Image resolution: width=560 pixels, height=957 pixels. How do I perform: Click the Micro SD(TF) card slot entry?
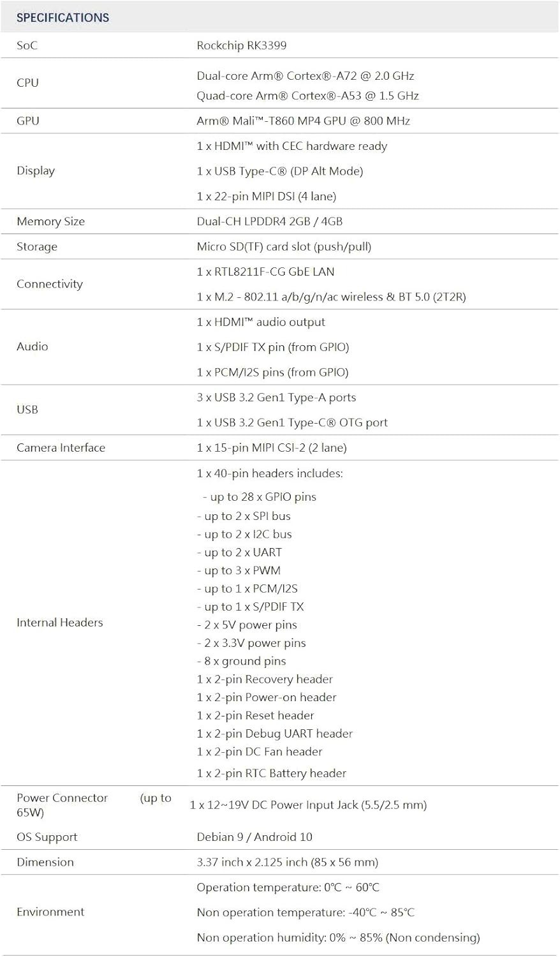coord(284,247)
